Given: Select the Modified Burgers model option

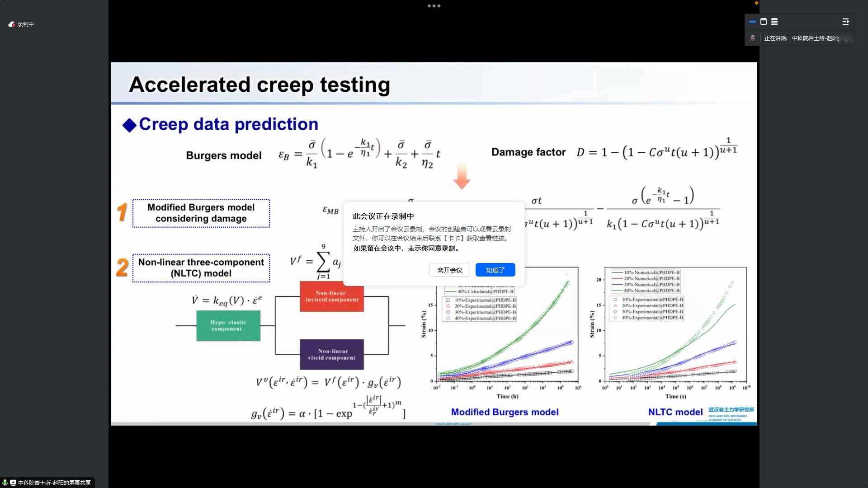Looking at the screenshot, I should click(x=202, y=213).
